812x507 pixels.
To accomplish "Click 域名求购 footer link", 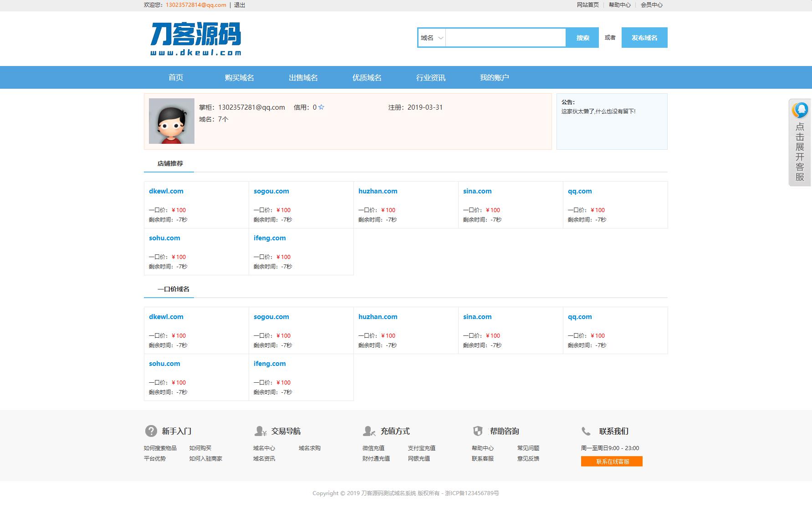I will [310, 448].
